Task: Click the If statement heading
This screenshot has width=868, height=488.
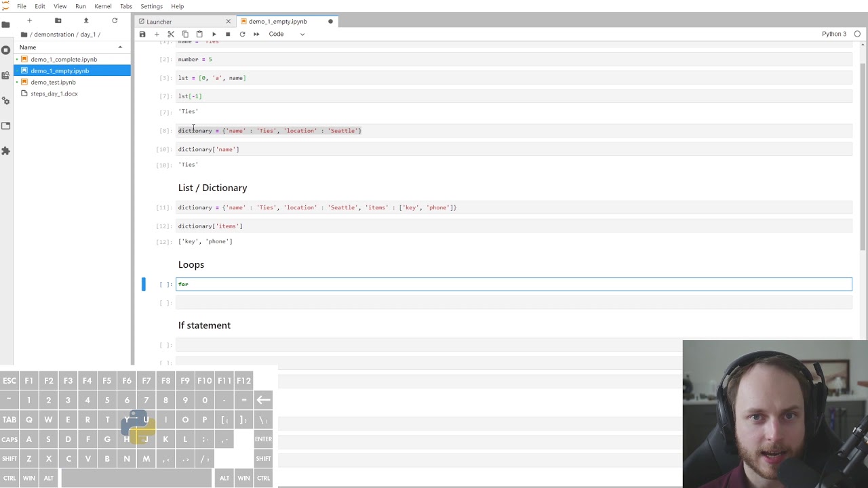Action: pos(204,325)
